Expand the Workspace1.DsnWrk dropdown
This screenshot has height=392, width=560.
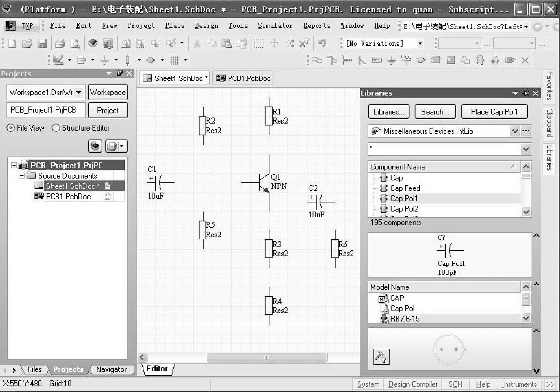tap(78, 92)
